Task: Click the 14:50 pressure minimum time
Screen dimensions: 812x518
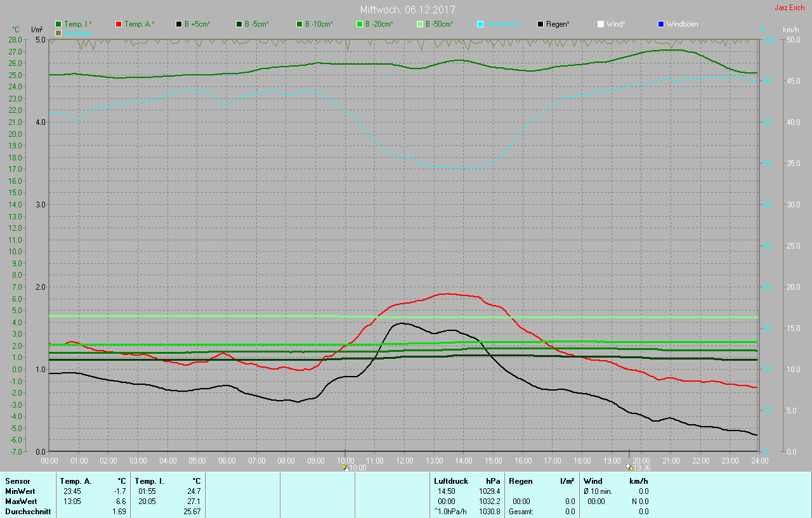Action: pyautogui.click(x=447, y=491)
